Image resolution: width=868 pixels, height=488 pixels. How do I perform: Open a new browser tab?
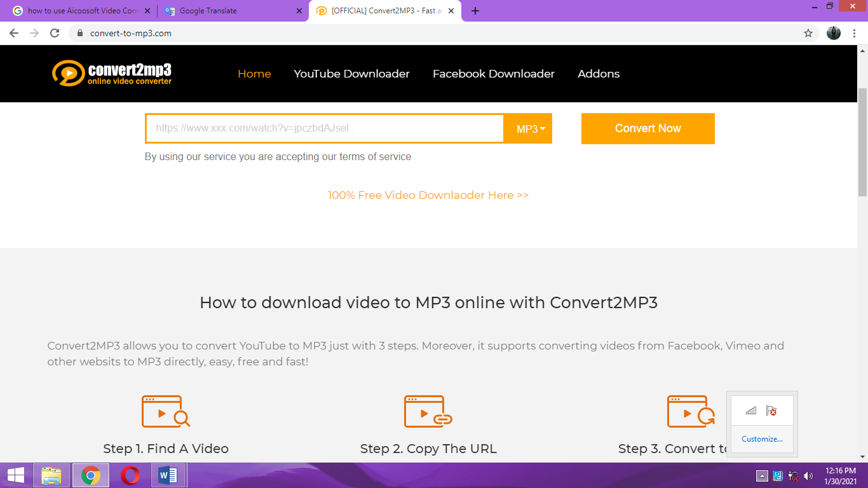click(x=475, y=11)
